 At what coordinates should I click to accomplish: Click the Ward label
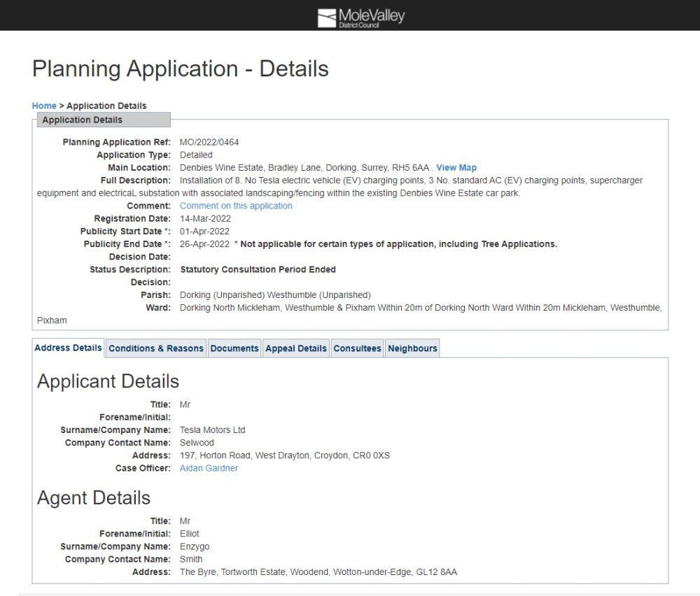click(158, 308)
